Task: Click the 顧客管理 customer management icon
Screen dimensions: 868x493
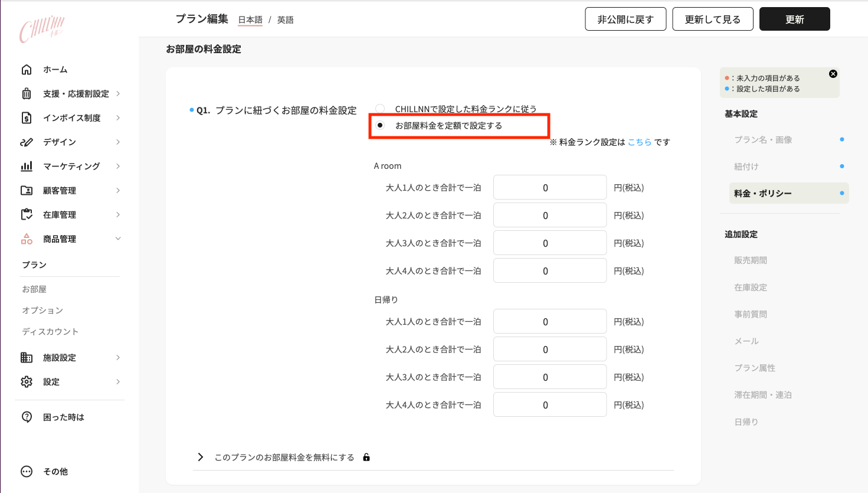Action: pyautogui.click(x=27, y=191)
